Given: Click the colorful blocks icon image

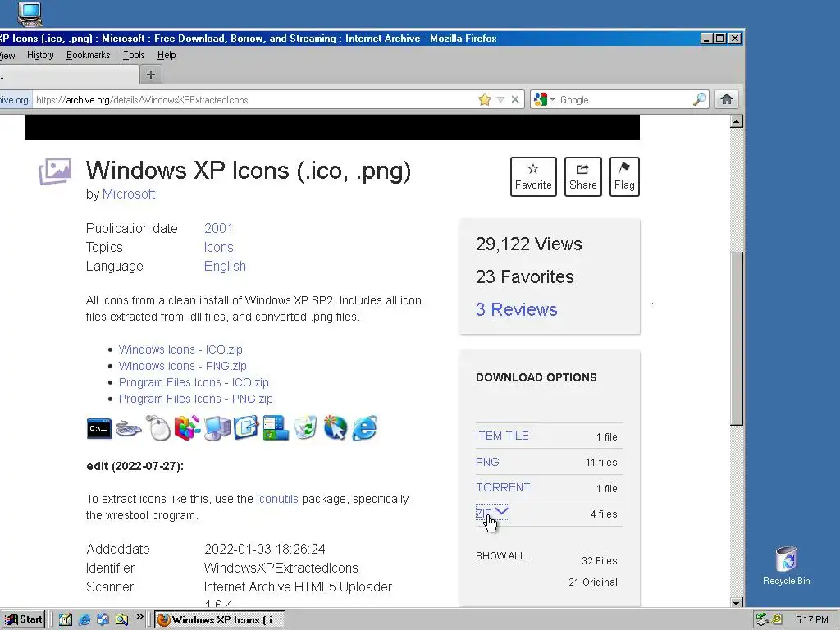Looking at the screenshot, I should (x=187, y=428).
